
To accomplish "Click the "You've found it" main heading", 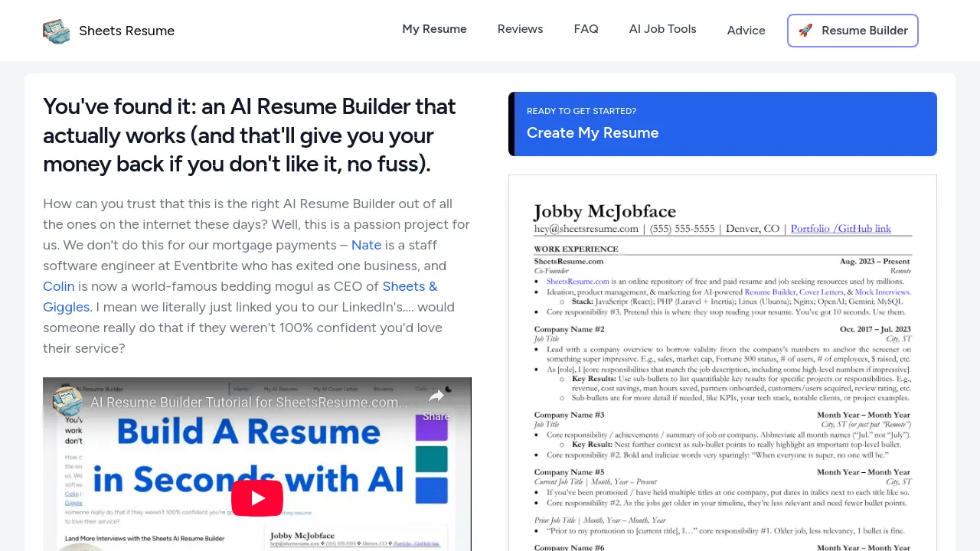I will tap(250, 135).
